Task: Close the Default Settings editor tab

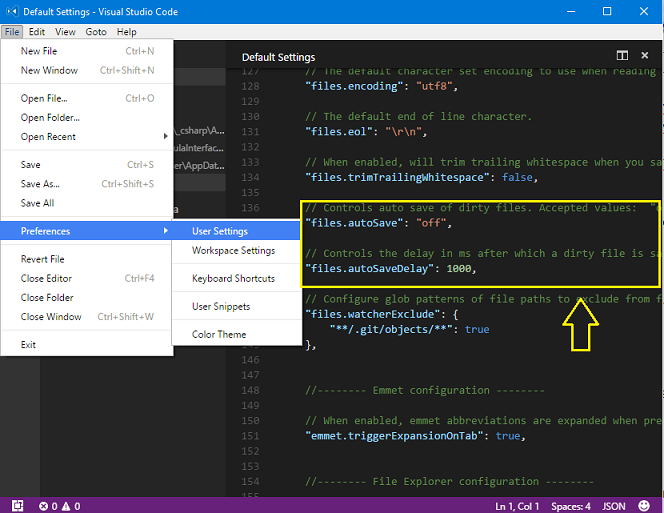Action: pyautogui.click(x=645, y=55)
